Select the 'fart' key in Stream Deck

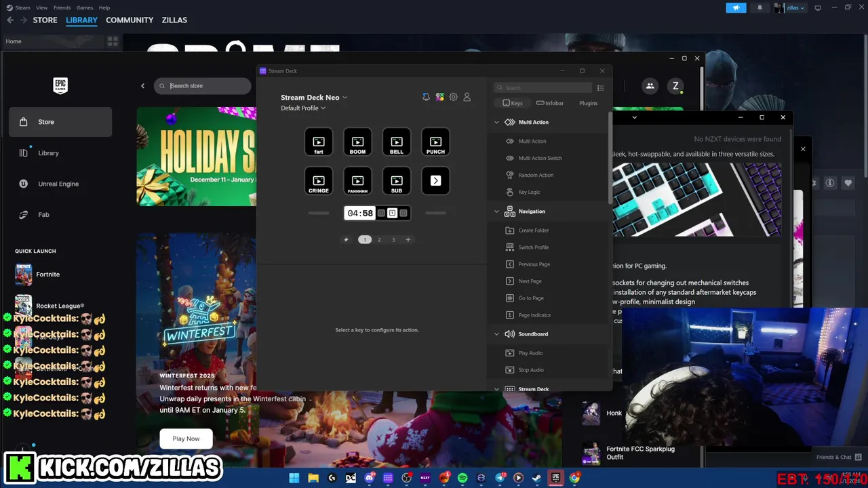(x=319, y=142)
